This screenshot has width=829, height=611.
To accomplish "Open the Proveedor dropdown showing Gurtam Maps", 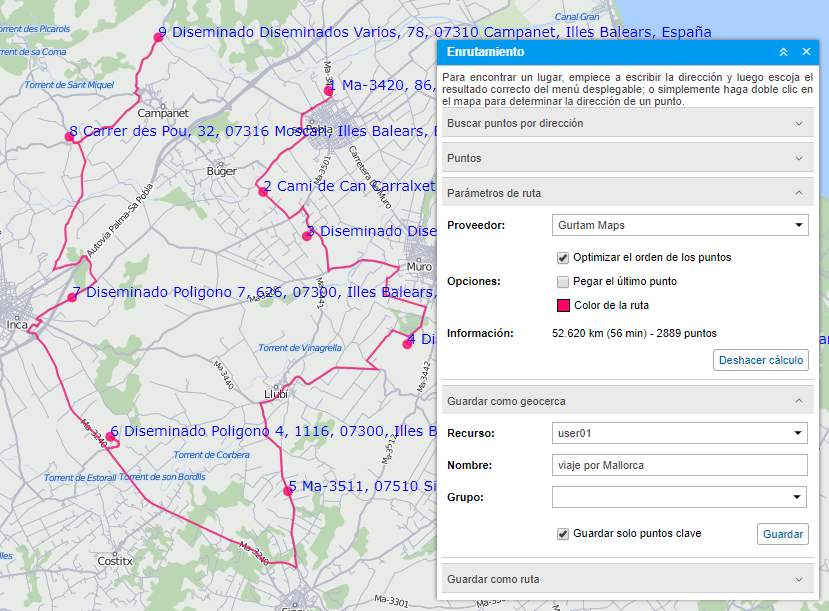I will (680, 225).
